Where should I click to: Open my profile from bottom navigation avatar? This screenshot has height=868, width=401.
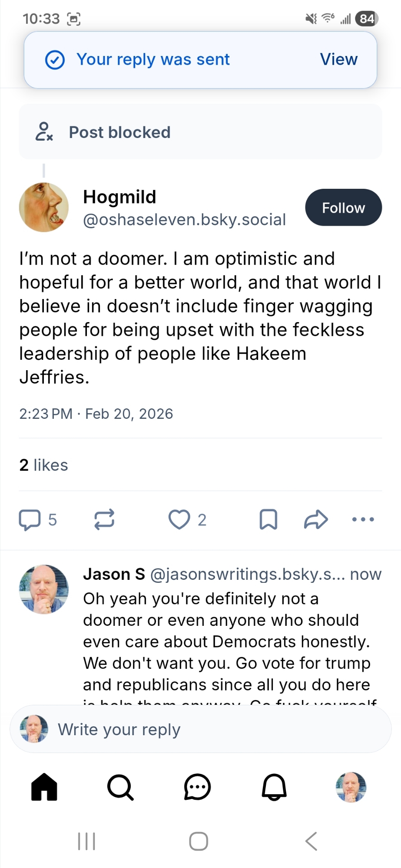[351, 787]
